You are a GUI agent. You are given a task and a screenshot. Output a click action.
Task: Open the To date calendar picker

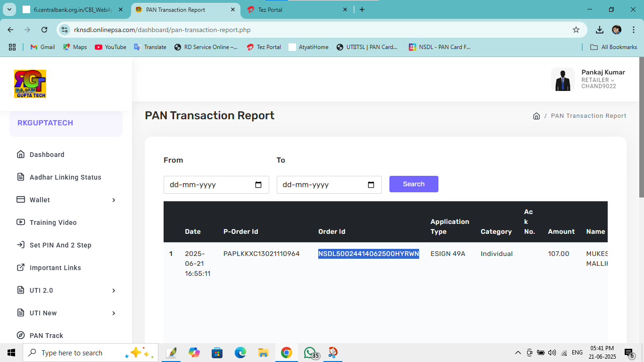[371, 185]
